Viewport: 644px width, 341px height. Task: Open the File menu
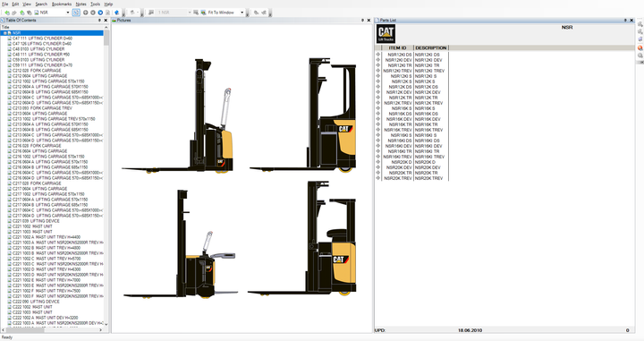5,4
